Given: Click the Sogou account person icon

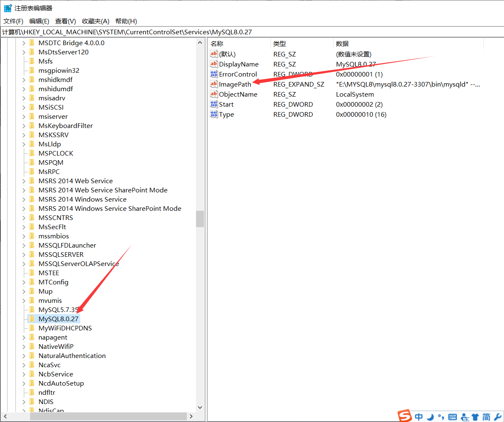Looking at the screenshot, I should 466,417.
